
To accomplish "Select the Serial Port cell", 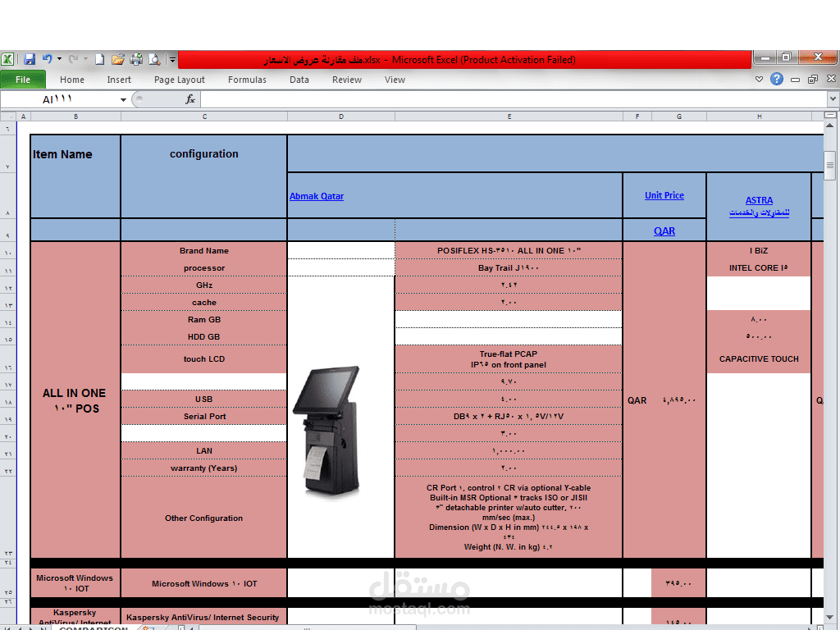I will (204, 416).
